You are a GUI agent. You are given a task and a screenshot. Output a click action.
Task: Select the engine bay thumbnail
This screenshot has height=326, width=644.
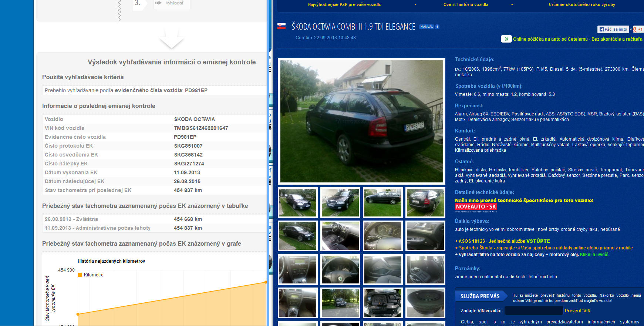[382, 303]
